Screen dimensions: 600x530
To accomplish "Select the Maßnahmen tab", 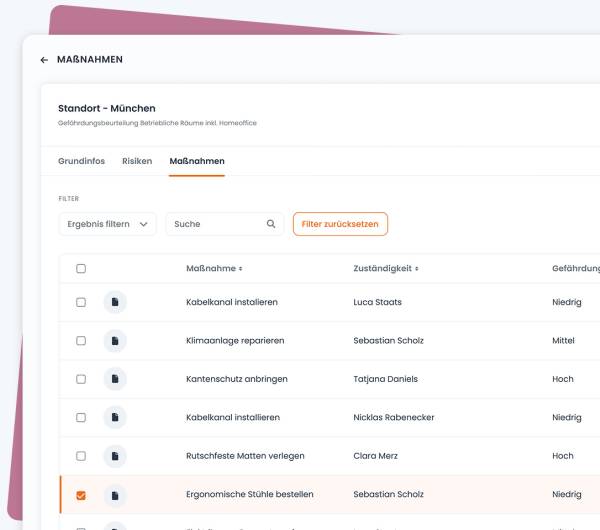I will click(x=197, y=161).
